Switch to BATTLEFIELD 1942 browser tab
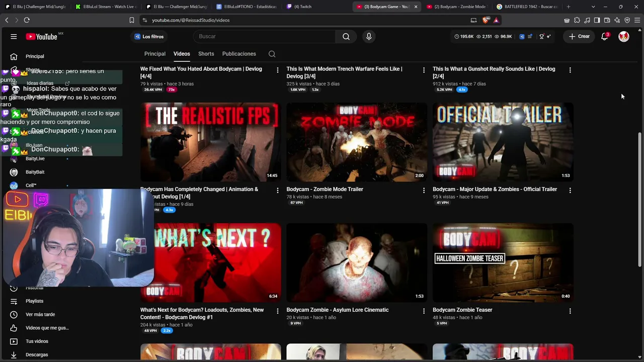This screenshot has width=644, height=362. coord(527,7)
